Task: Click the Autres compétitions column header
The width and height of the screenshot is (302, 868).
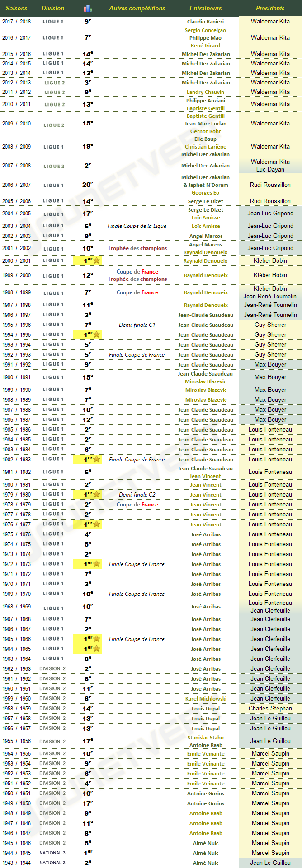Action: pyautogui.click(x=137, y=8)
